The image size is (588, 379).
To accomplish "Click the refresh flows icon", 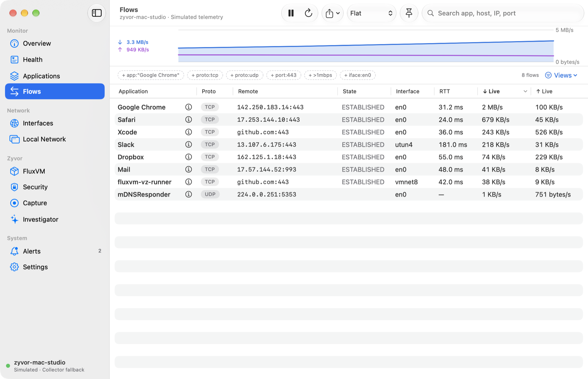I will click(x=308, y=13).
